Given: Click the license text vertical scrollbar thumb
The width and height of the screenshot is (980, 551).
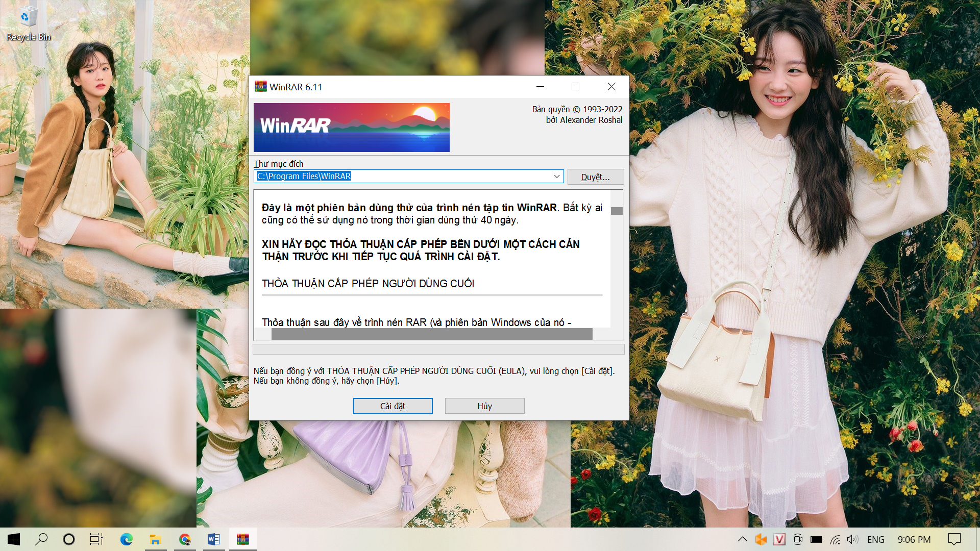Looking at the screenshot, I should coord(617,211).
